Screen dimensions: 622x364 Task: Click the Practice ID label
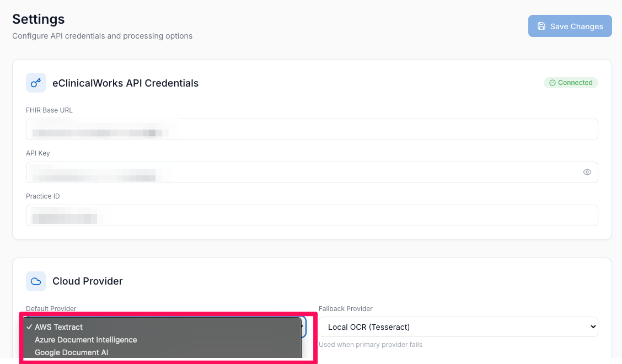(43, 196)
